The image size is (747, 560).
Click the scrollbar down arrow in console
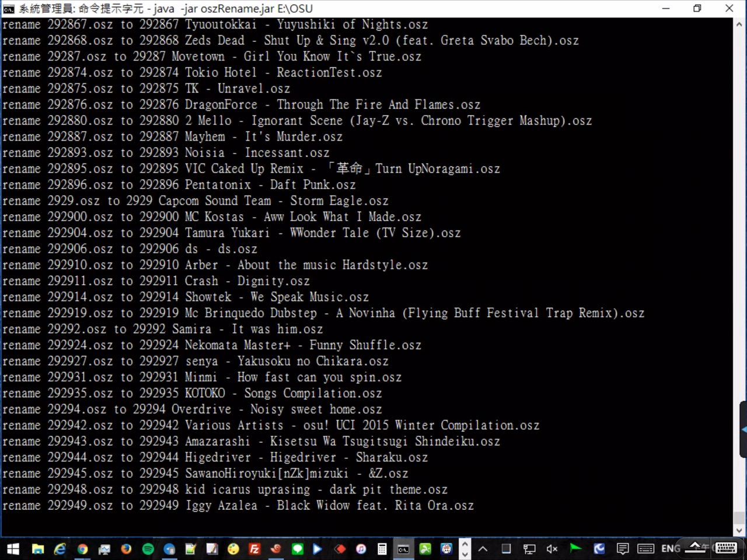tap(739, 530)
